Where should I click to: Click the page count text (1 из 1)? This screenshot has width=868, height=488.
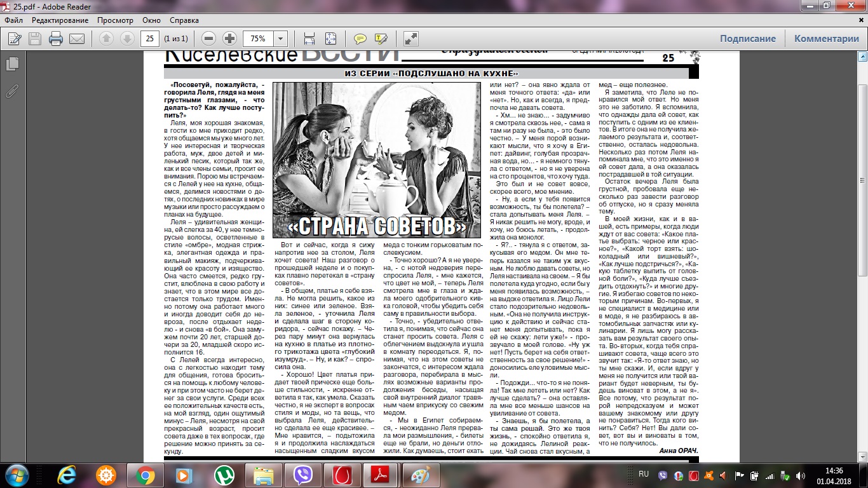point(177,39)
